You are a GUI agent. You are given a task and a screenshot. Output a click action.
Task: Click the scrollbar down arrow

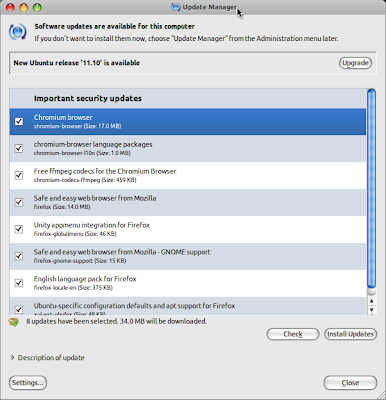pyautogui.click(x=371, y=310)
